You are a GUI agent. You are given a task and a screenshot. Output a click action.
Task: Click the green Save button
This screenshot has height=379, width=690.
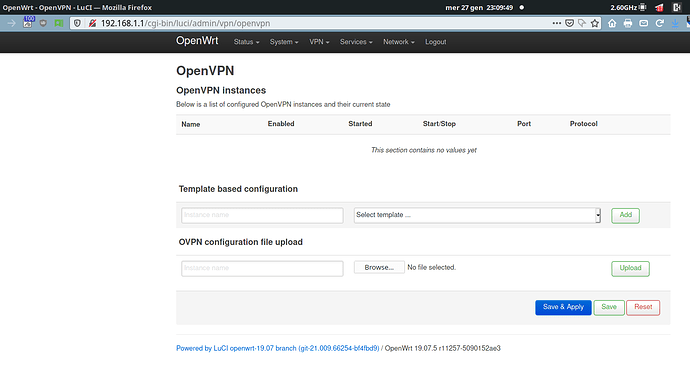pos(609,307)
